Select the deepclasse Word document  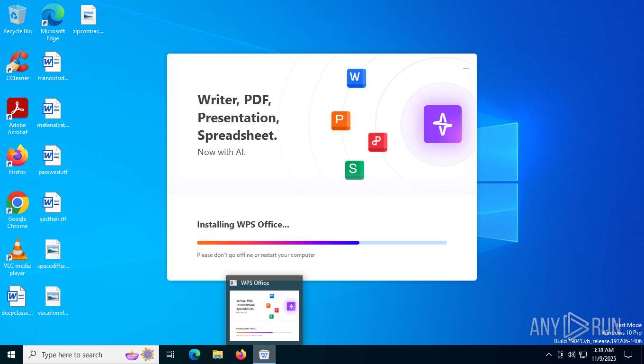(18, 301)
